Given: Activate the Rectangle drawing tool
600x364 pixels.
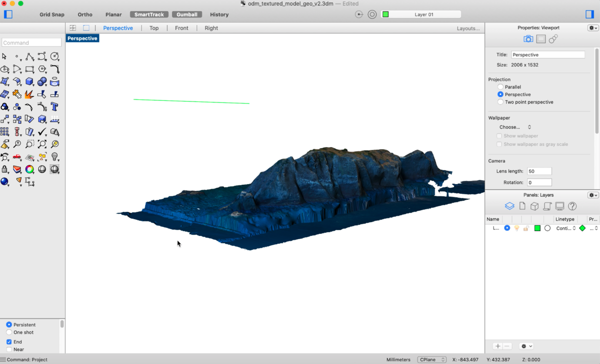Looking at the screenshot, I should pos(29,69).
